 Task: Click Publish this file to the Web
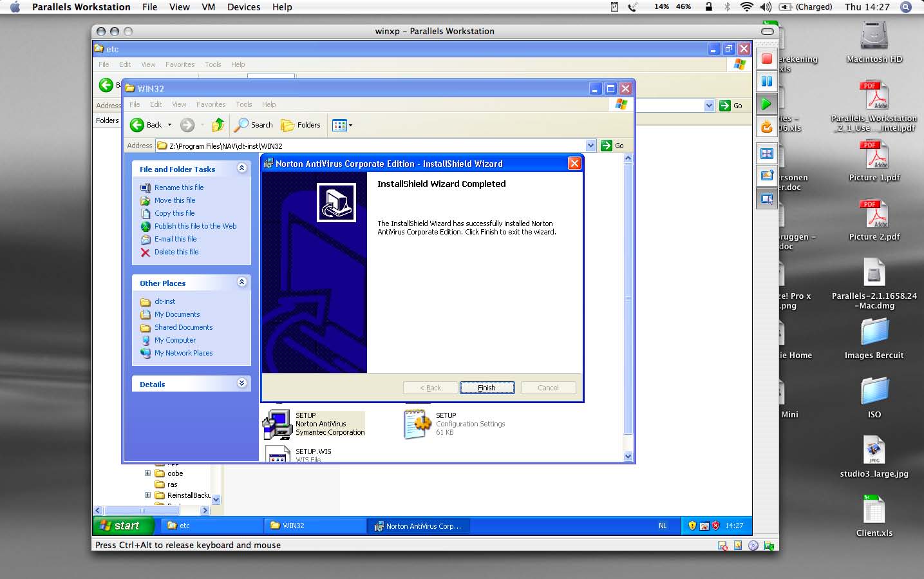pyautogui.click(x=195, y=226)
